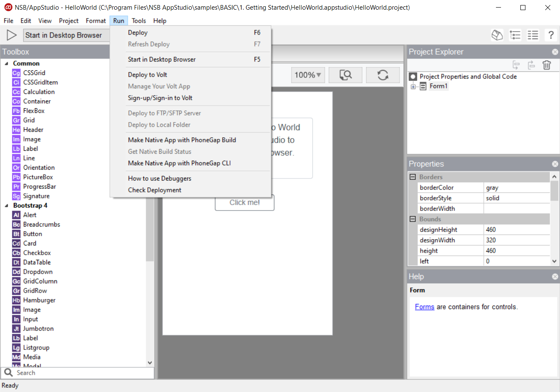The image size is (560, 392).
Task: Choose Check Deployment menu item
Action: (190, 190)
